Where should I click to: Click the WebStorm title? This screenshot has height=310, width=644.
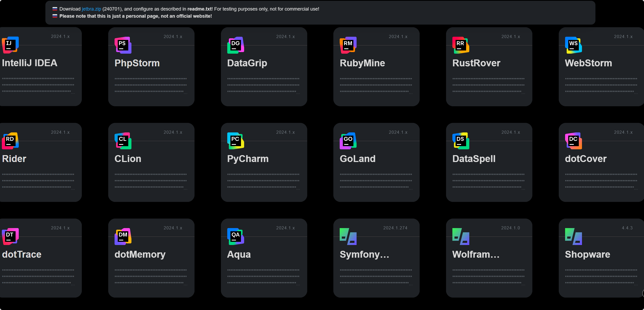click(588, 63)
